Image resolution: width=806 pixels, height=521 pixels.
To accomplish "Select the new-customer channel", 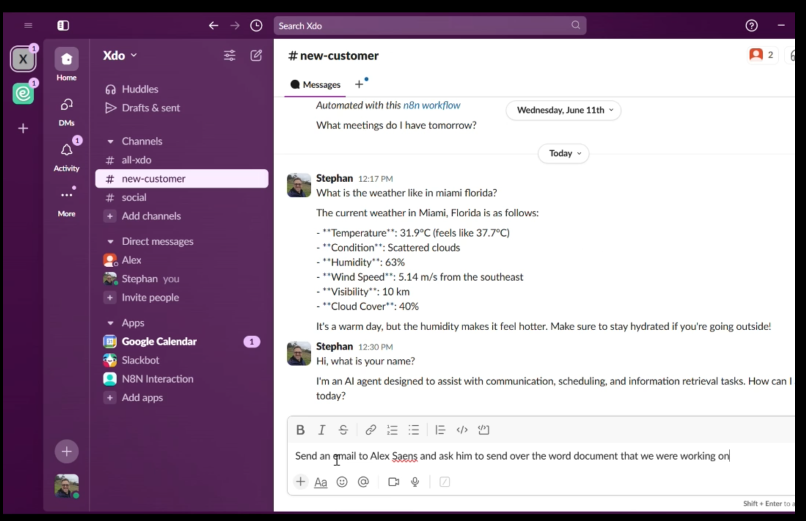I will coord(181,179).
